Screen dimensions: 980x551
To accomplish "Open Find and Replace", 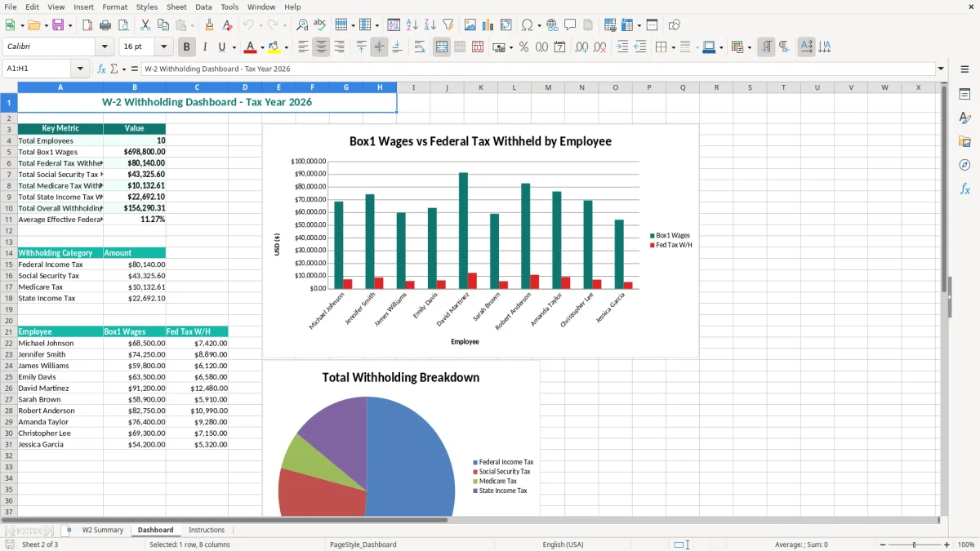I will pyautogui.click(x=302, y=25).
